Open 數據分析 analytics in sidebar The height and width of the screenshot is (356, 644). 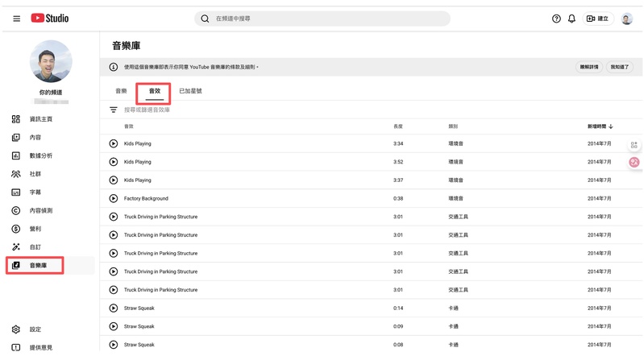(x=40, y=155)
